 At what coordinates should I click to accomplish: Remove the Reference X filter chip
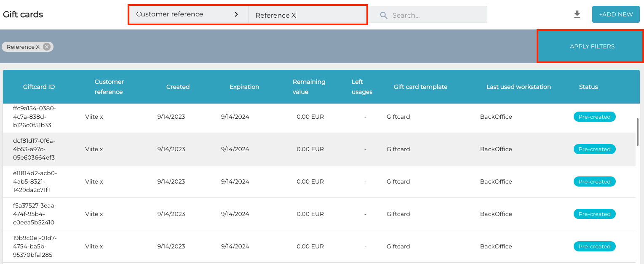[47, 47]
